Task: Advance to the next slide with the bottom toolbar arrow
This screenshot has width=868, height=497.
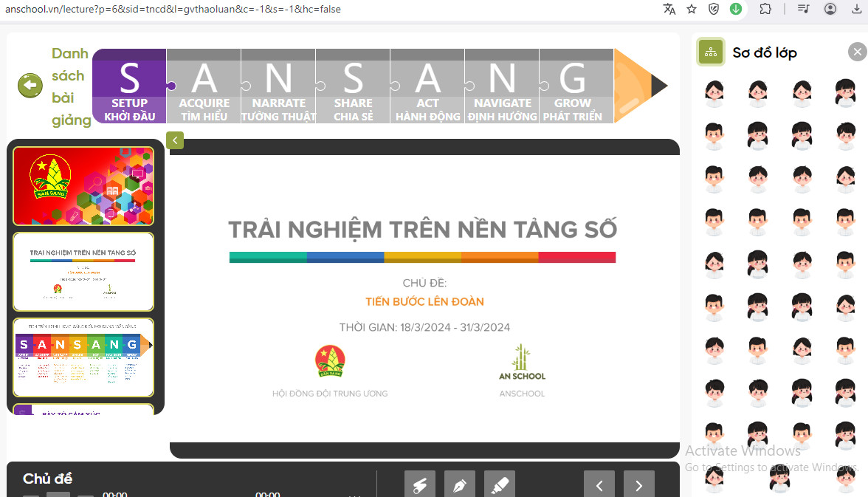Action: (639, 485)
